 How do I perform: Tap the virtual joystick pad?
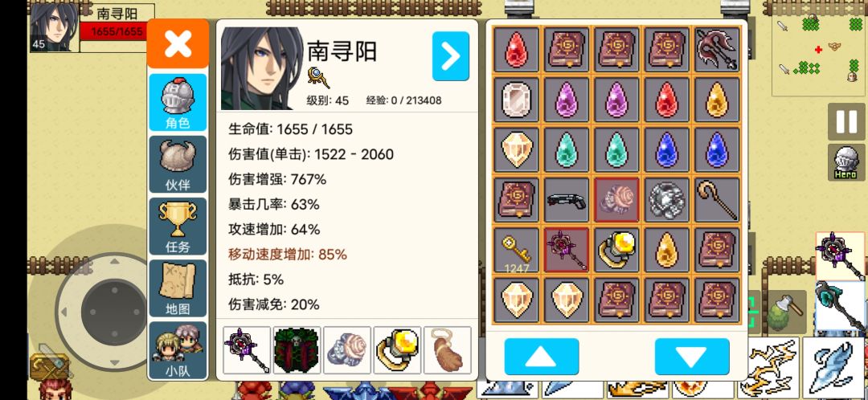(x=114, y=312)
